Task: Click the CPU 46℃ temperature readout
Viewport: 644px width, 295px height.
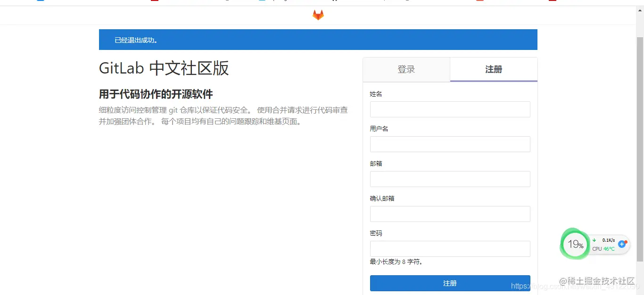Action: (603, 249)
